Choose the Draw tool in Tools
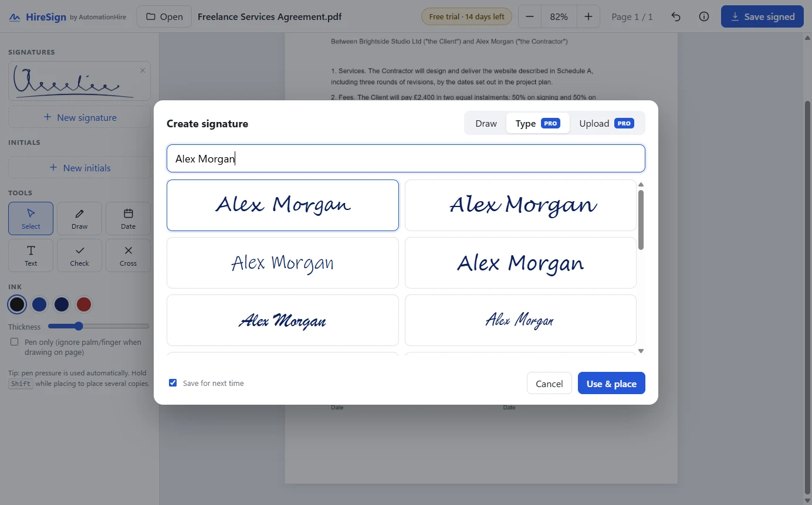 pos(79,218)
